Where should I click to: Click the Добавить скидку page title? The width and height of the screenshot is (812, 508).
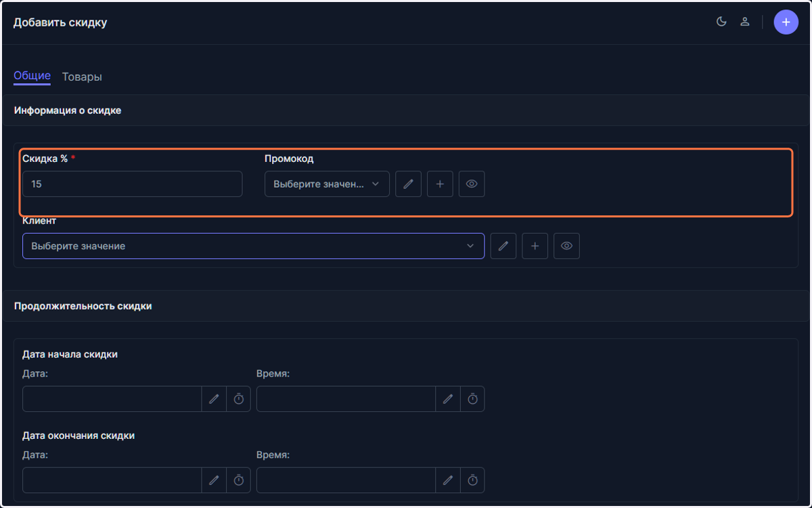tap(60, 22)
